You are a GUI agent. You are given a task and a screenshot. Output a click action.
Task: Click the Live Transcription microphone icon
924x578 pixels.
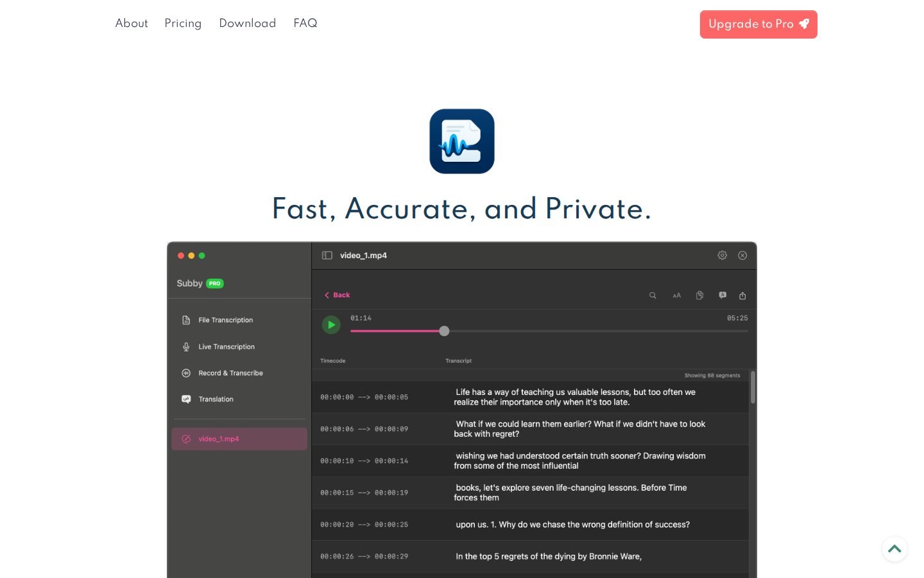(x=186, y=347)
